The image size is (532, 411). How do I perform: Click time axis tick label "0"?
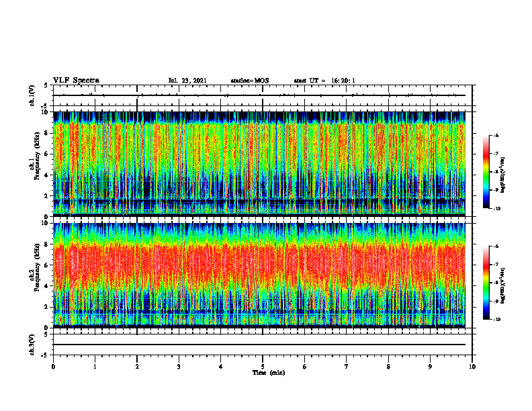click(x=53, y=367)
